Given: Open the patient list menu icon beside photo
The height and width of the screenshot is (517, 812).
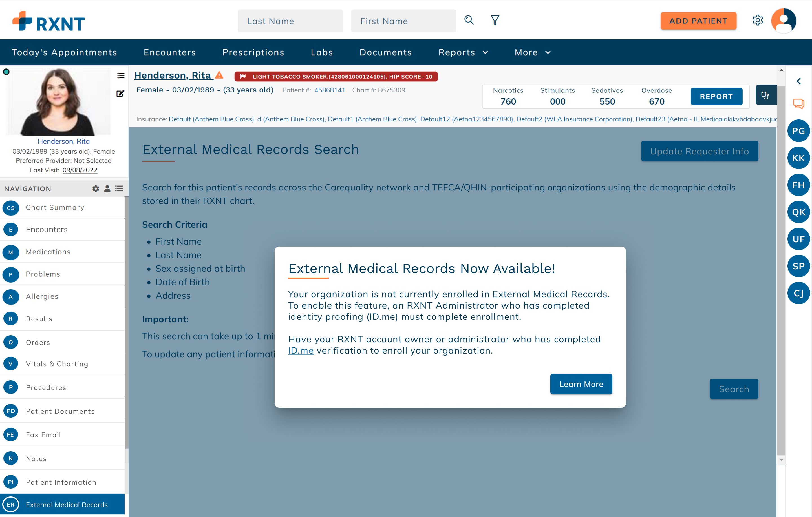Looking at the screenshot, I should click(121, 76).
